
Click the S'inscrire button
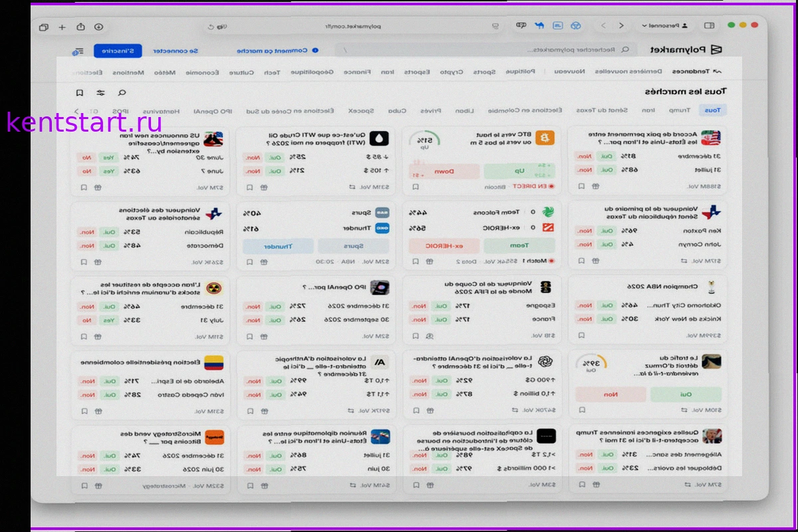[118, 51]
